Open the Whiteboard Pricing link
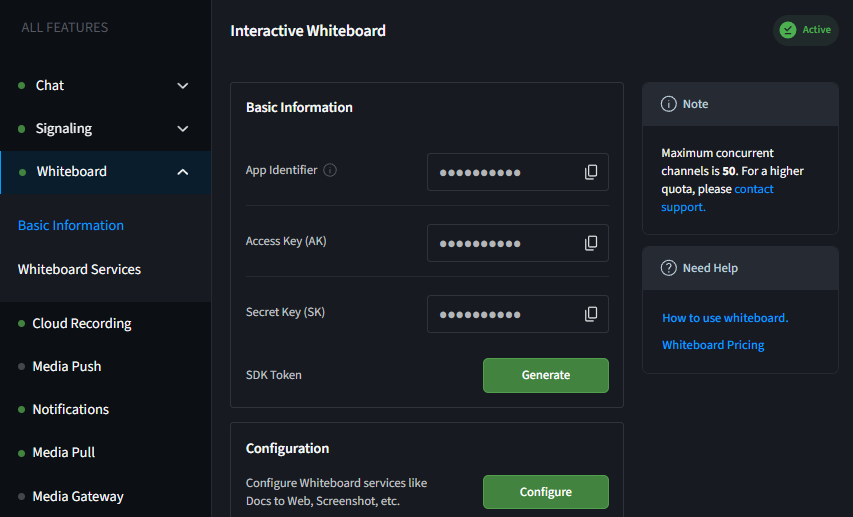 point(713,345)
